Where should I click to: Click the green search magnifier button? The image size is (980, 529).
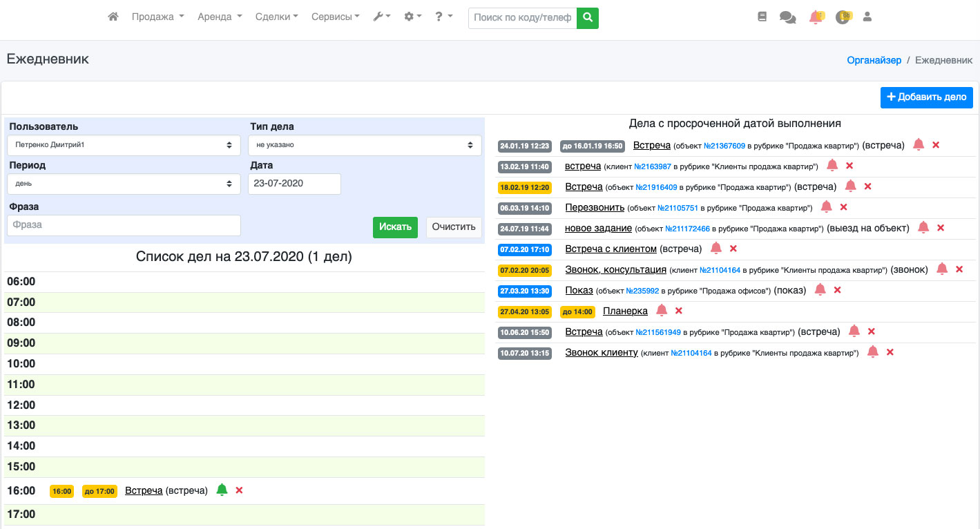[588, 18]
